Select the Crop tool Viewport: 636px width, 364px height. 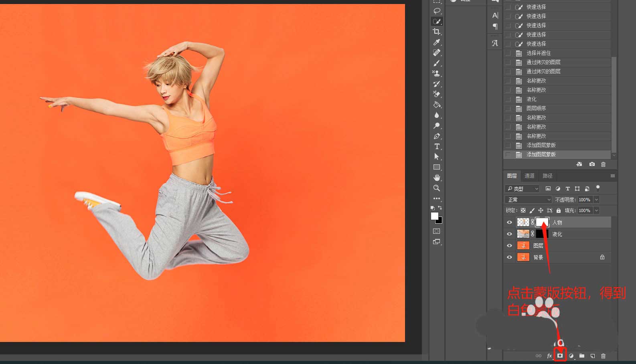coord(437,32)
